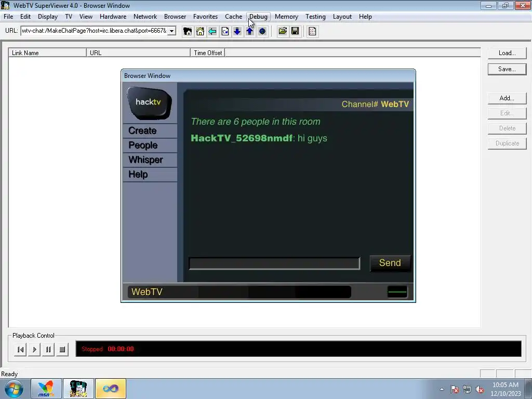This screenshot has height=399, width=532.
Task: Open the MSN taskbar icon
Action: (x=46, y=389)
